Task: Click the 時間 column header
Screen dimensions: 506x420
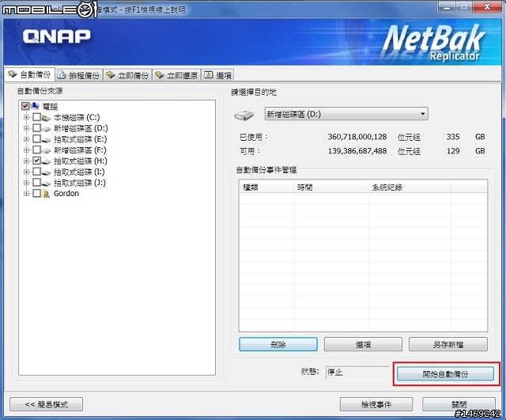Action: coord(331,187)
